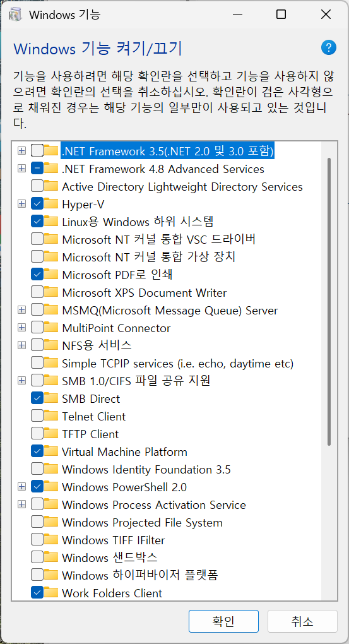Click the folder icon beside Virtual Machine Platform

(51, 451)
